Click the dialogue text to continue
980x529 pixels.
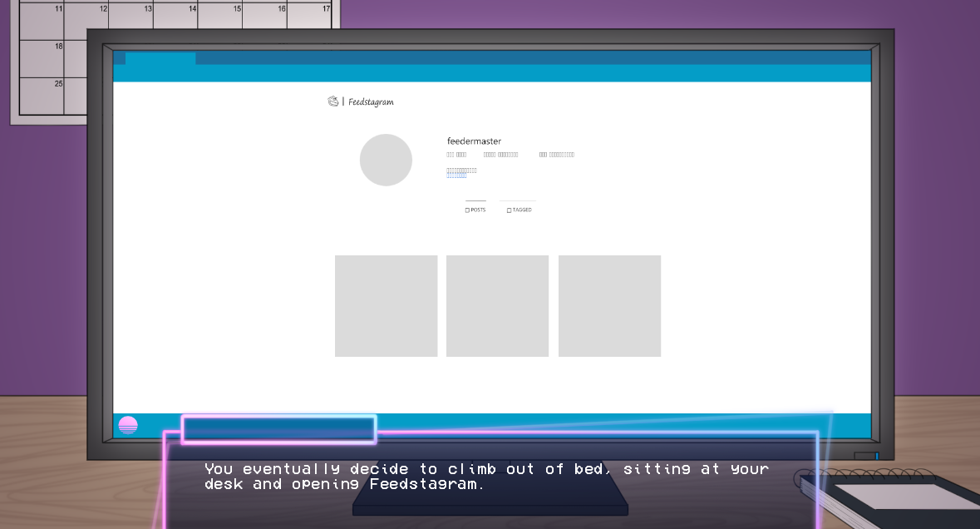[486, 477]
